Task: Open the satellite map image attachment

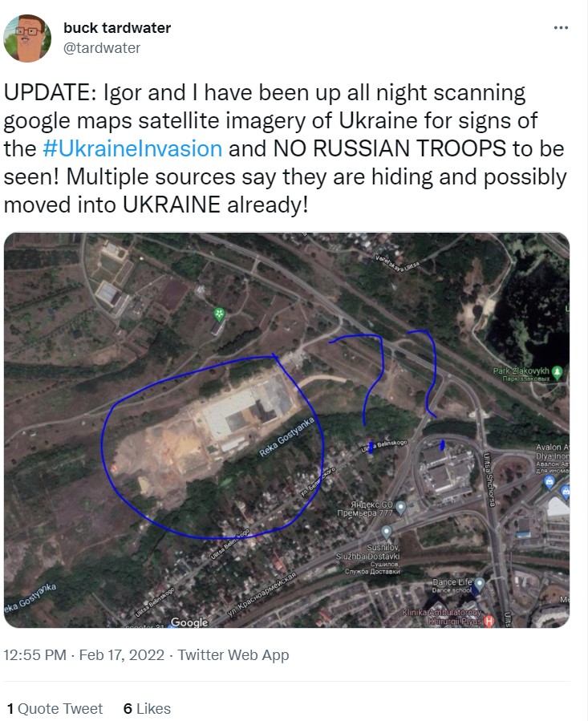Action: (x=286, y=430)
